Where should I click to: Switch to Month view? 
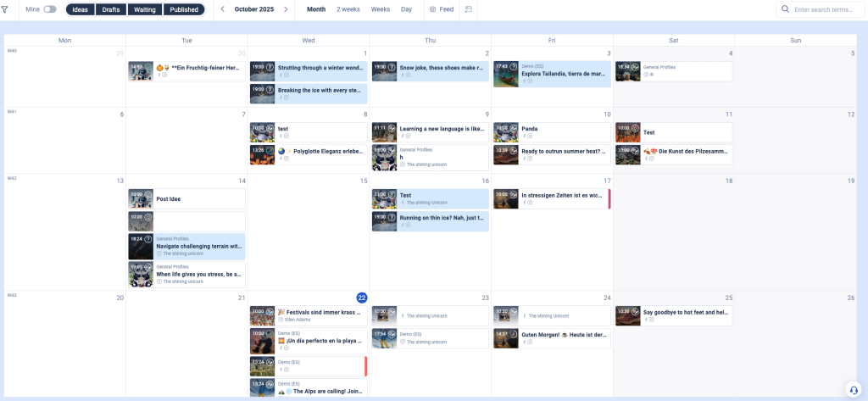[x=316, y=9]
